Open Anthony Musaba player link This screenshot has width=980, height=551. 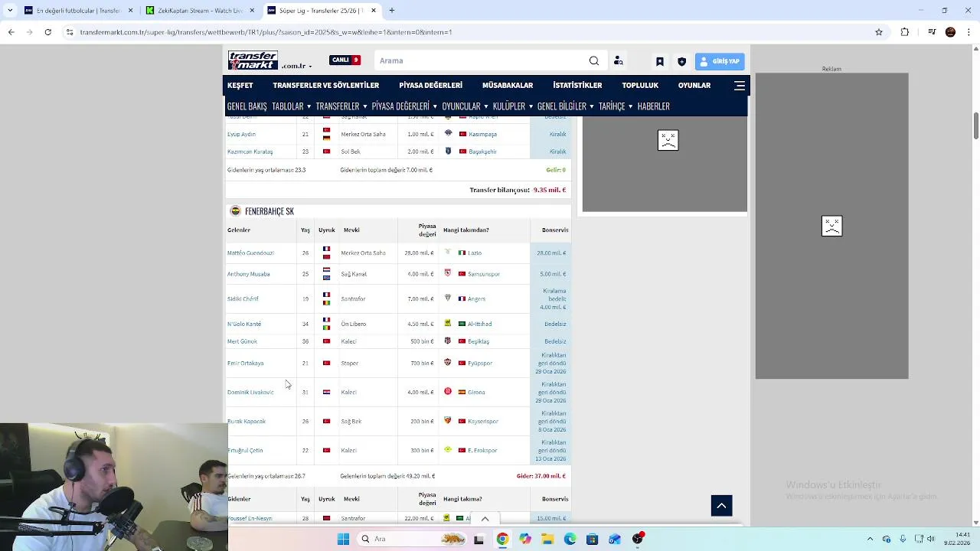248,274
